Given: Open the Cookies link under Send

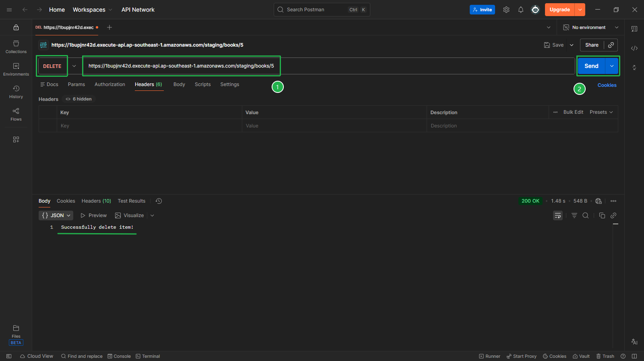Looking at the screenshot, I should (607, 85).
